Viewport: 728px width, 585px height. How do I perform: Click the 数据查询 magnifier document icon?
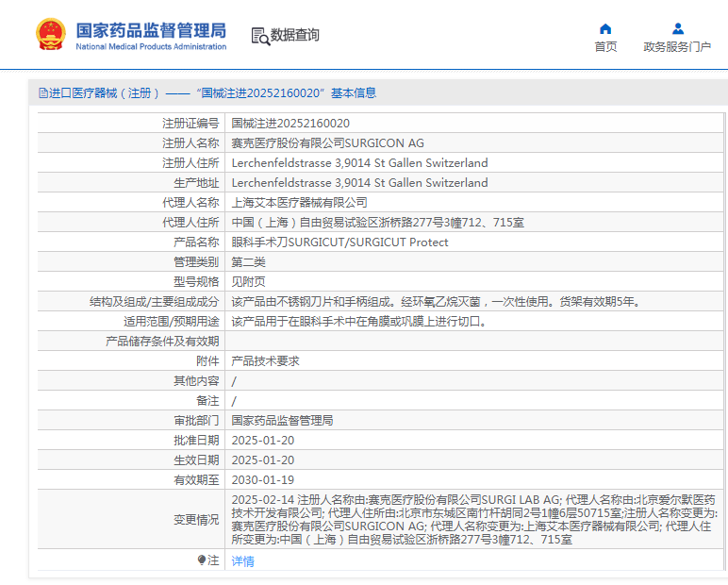[259, 36]
